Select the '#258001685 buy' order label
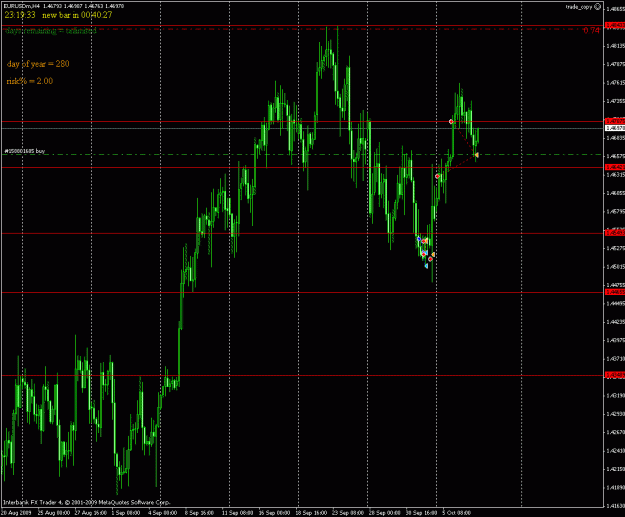 (x=24, y=151)
